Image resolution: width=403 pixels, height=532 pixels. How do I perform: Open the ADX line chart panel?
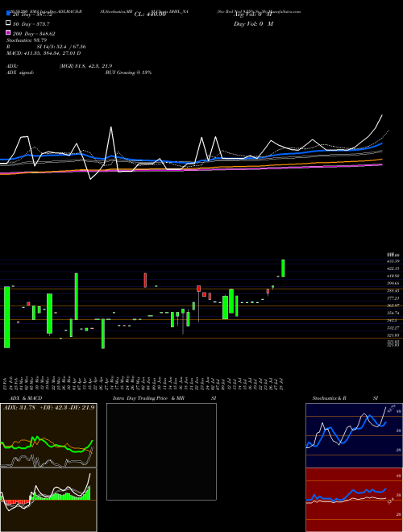pos(48,435)
